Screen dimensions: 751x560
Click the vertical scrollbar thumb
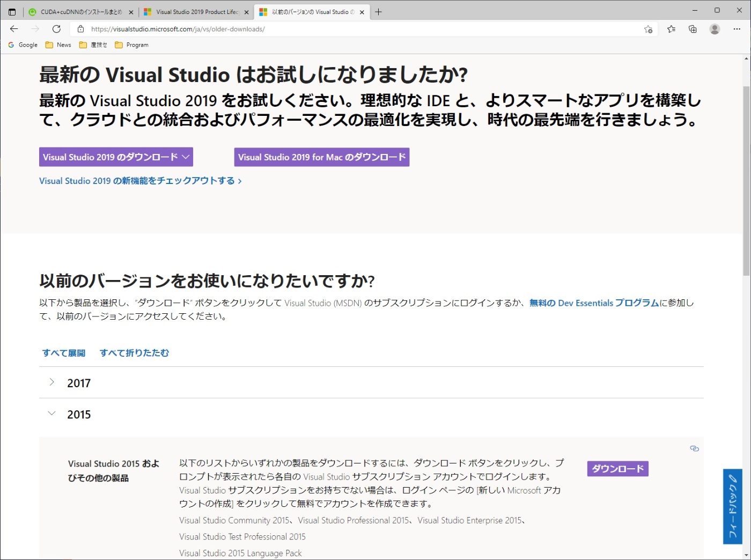click(746, 181)
